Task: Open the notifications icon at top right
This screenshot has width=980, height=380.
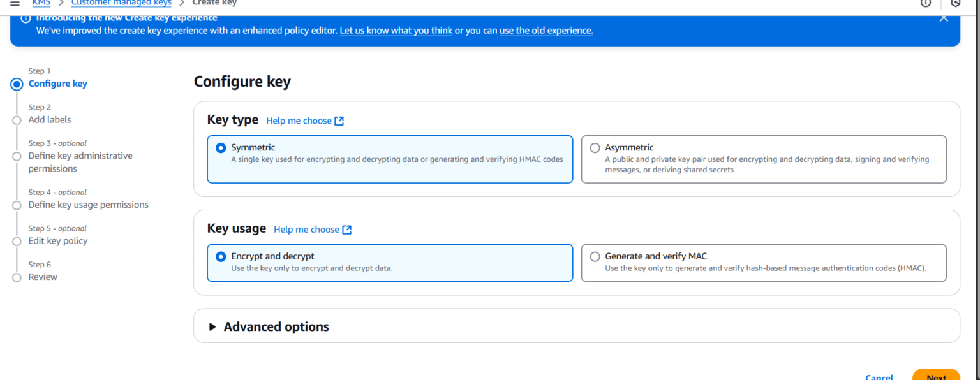Action: click(x=956, y=3)
